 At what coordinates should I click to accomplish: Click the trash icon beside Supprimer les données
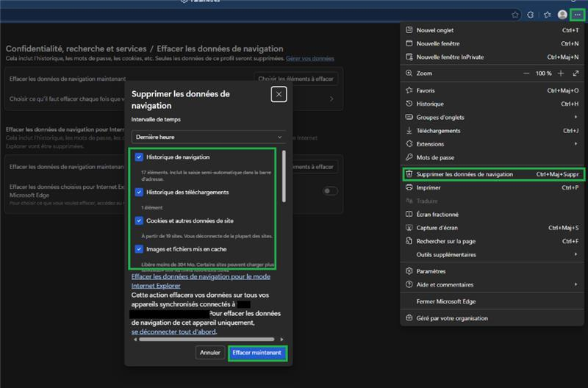409,174
